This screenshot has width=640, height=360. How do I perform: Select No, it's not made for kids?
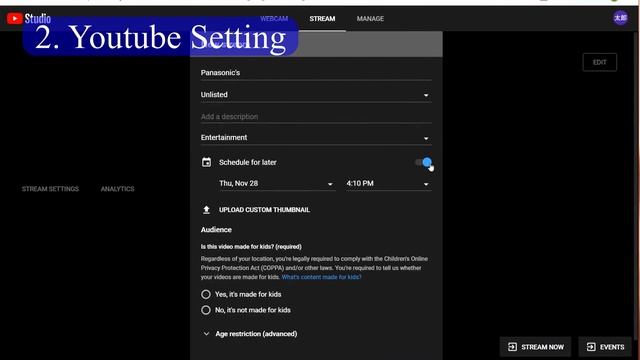click(x=206, y=310)
